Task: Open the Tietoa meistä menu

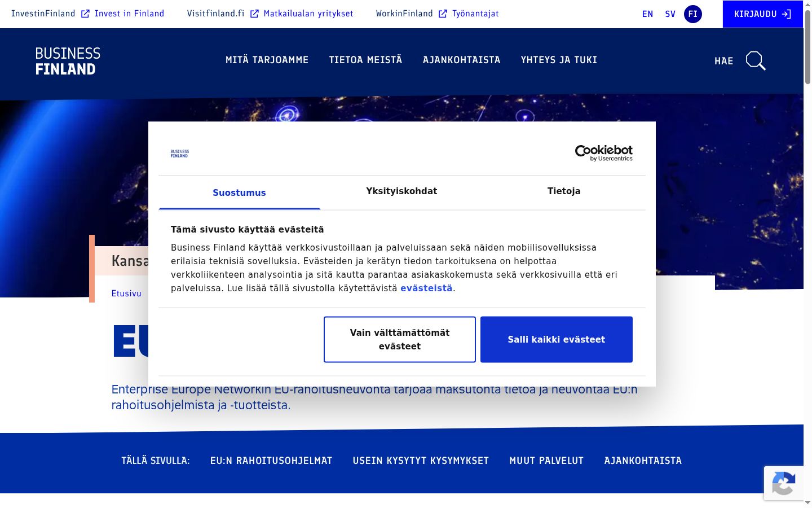Action: (365, 60)
